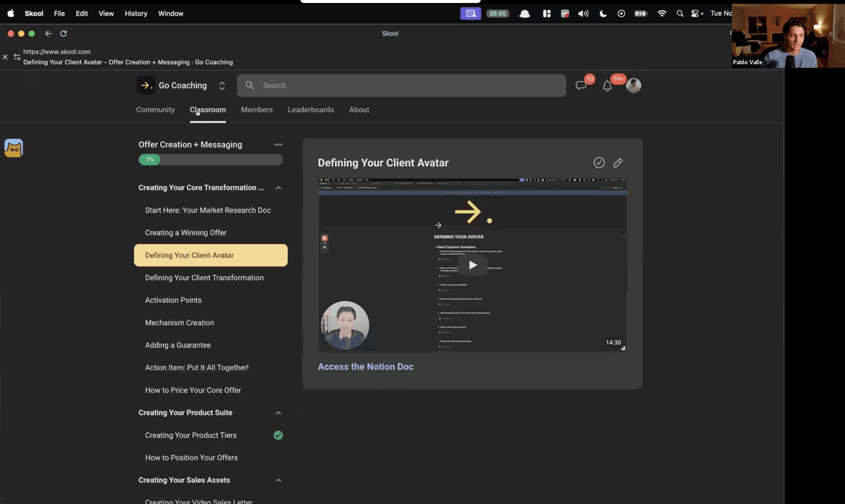The width and height of the screenshot is (845, 504).
Task: Open the History menu
Action: pyautogui.click(x=136, y=13)
